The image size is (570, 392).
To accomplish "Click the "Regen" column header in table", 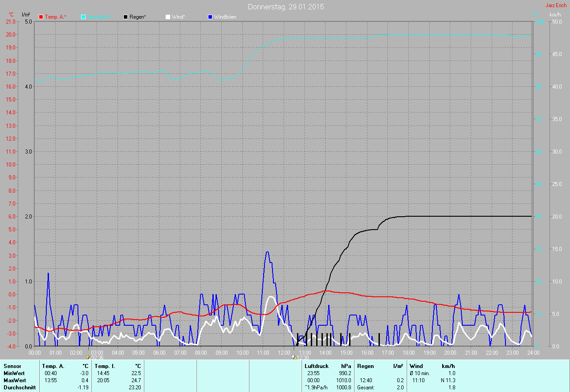I will point(366,366).
